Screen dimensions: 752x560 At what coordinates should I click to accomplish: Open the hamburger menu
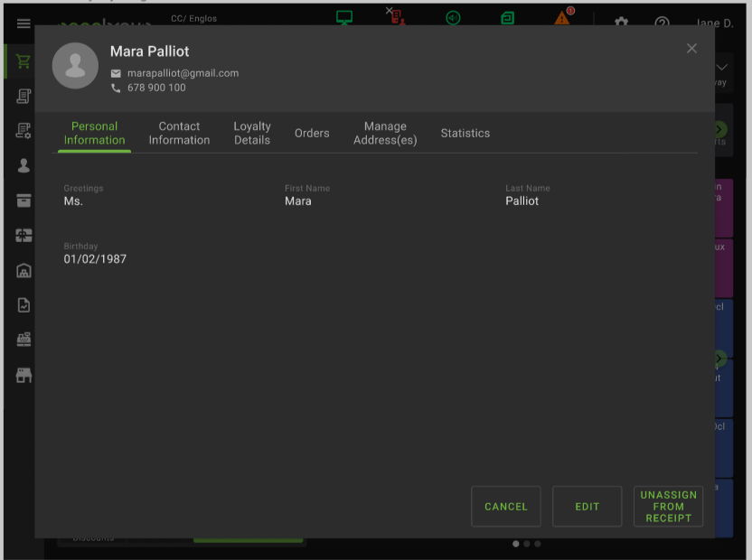(x=23, y=24)
